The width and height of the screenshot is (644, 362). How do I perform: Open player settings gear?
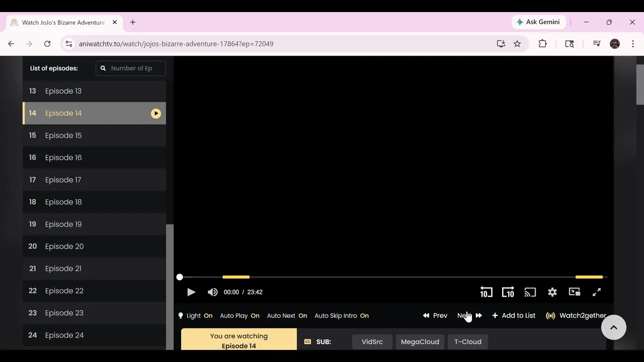click(x=552, y=292)
